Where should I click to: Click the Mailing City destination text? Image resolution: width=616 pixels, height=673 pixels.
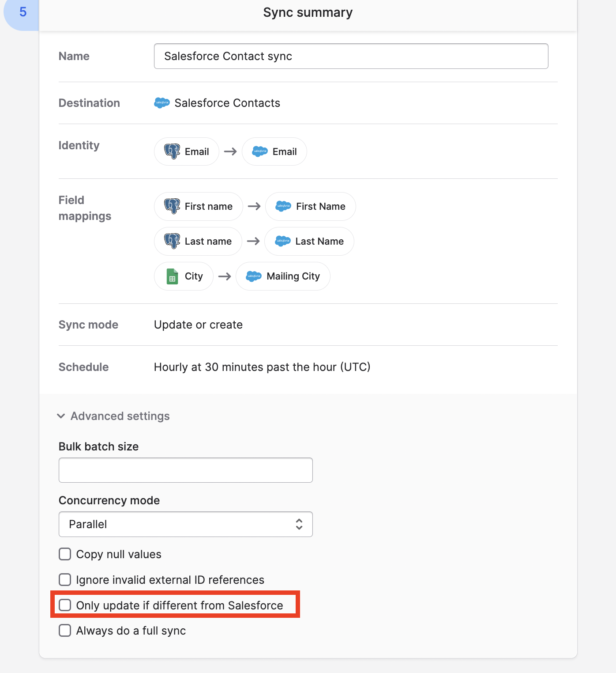click(293, 276)
